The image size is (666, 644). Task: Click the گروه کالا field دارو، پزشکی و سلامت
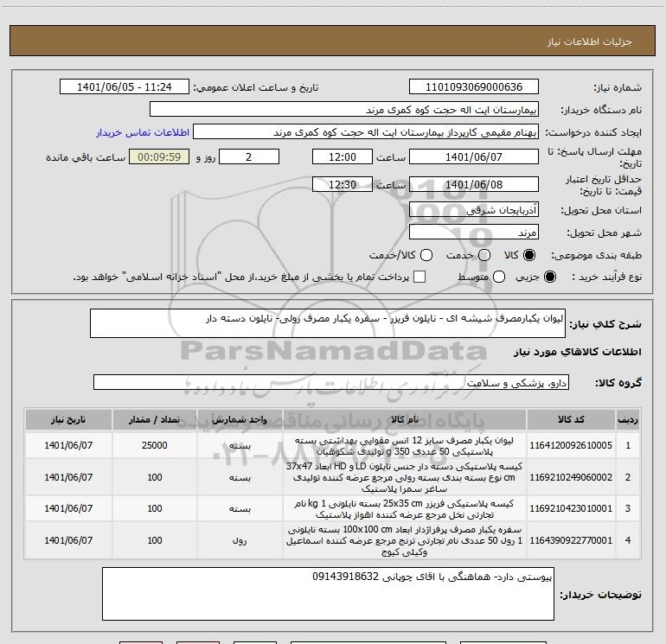(330, 382)
